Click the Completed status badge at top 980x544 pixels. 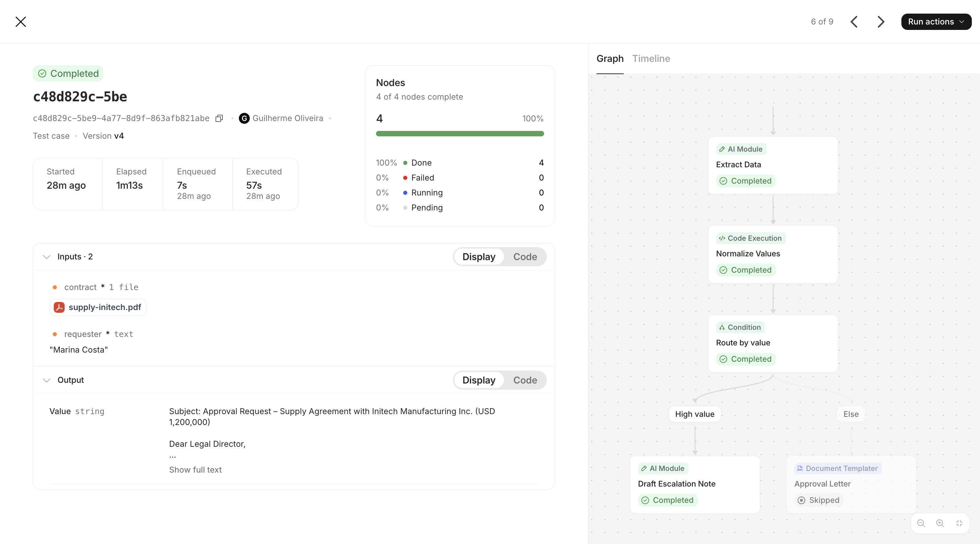(x=68, y=73)
